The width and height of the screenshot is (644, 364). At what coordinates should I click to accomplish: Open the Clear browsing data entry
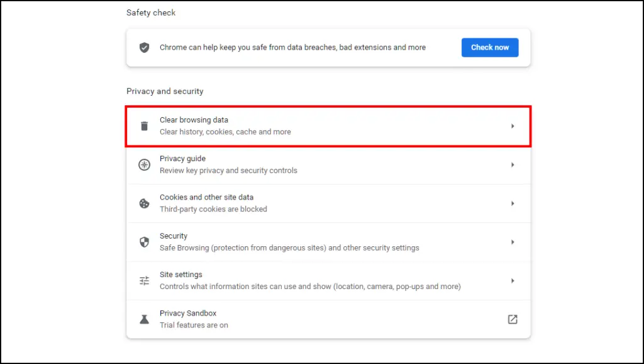pyautogui.click(x=328, y=126)
